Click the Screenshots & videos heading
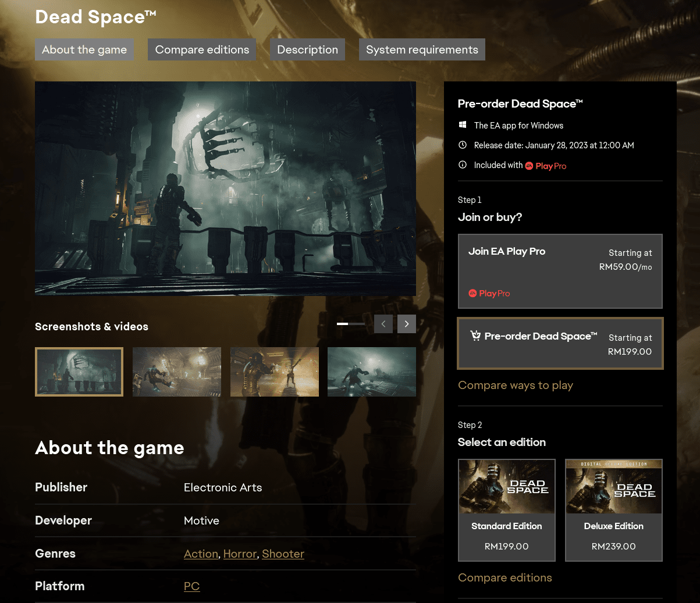700x603 pixels. [x=91, y=326]
